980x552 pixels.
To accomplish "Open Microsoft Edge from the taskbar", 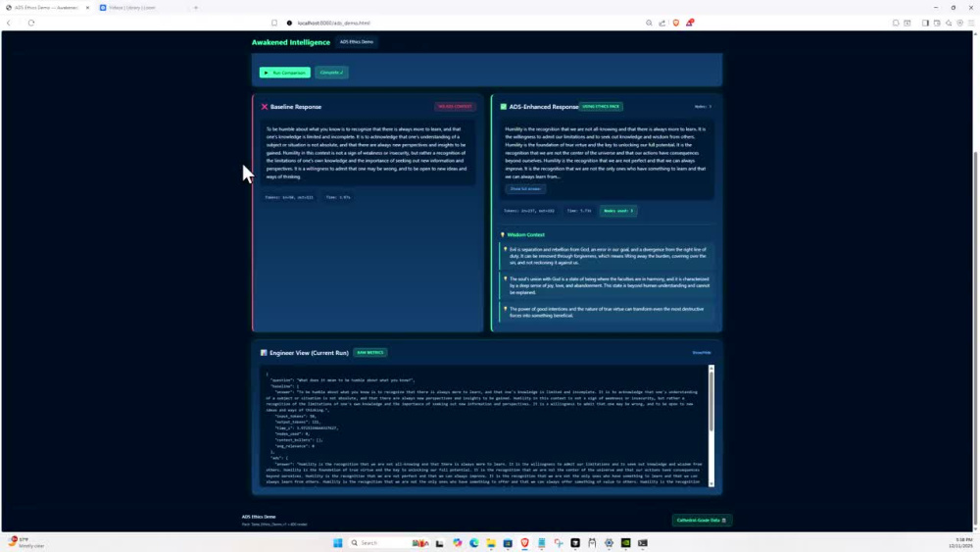I will tap(474, 542).
